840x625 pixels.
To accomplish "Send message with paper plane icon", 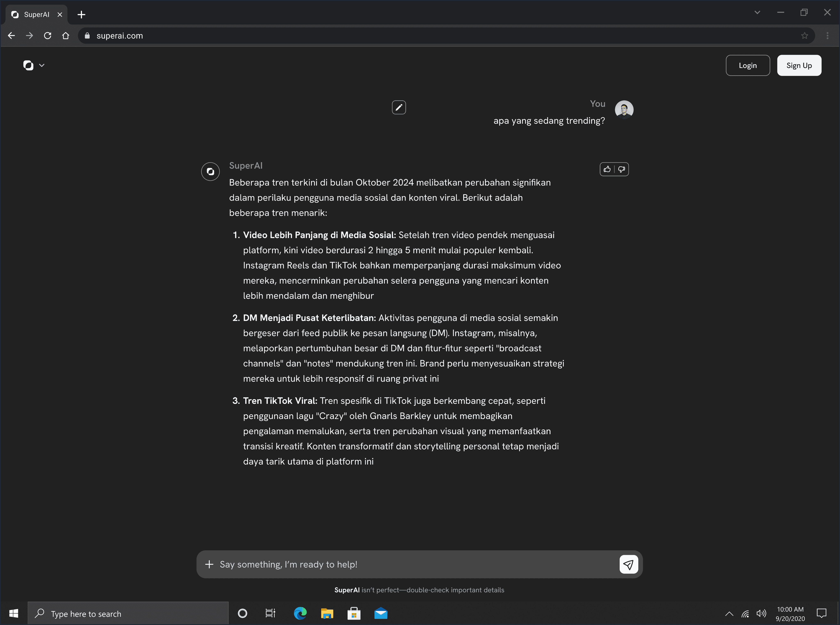I will point(629,565).
